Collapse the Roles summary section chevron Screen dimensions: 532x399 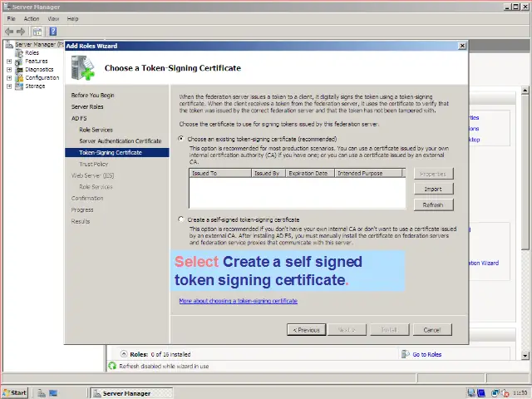124,354
